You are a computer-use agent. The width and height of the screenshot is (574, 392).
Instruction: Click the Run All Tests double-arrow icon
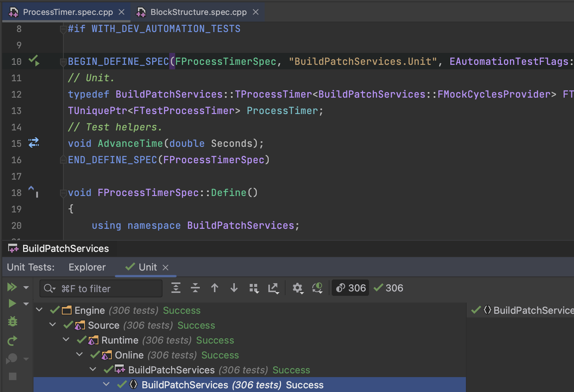pos(12,287)
